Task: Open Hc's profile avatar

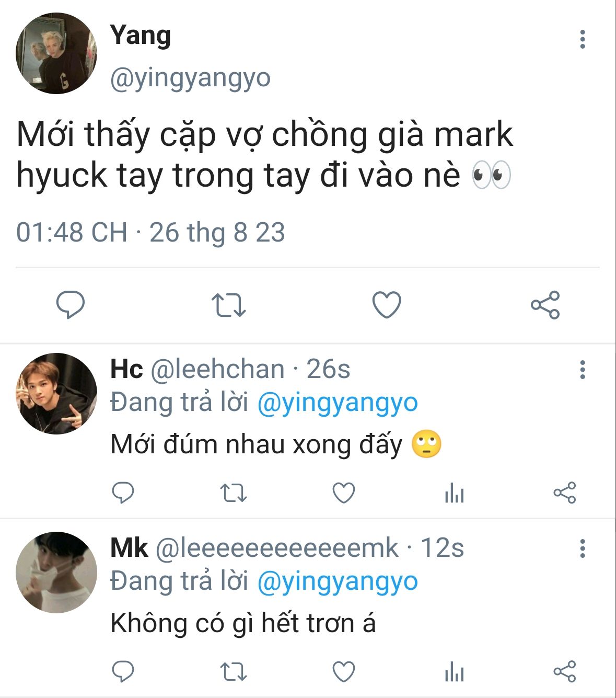Action: tap(56, 394)
